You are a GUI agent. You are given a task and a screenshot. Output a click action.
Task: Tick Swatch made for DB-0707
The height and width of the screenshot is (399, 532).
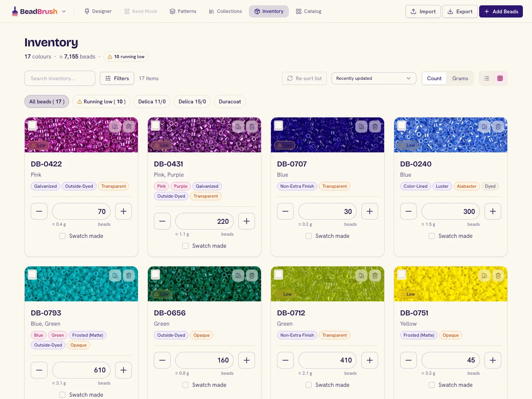click(x=309, y=236)
